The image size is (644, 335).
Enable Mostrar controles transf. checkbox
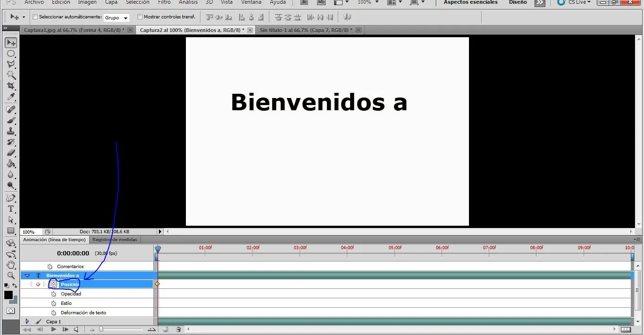tap(140, 17)
